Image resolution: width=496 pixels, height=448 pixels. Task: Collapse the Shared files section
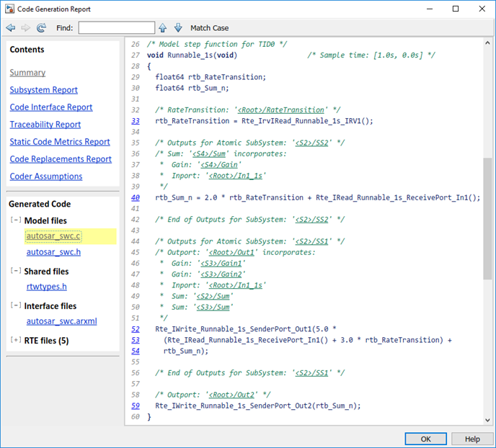click(16, 272)
